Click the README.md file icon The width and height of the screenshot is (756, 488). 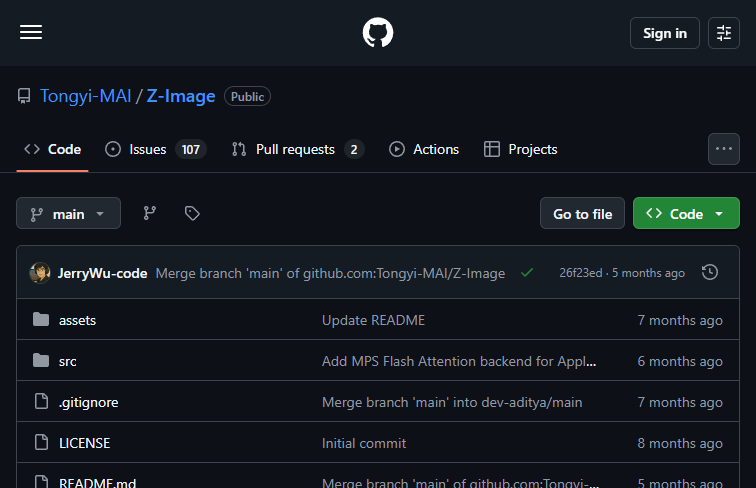[x=41, y=482]
